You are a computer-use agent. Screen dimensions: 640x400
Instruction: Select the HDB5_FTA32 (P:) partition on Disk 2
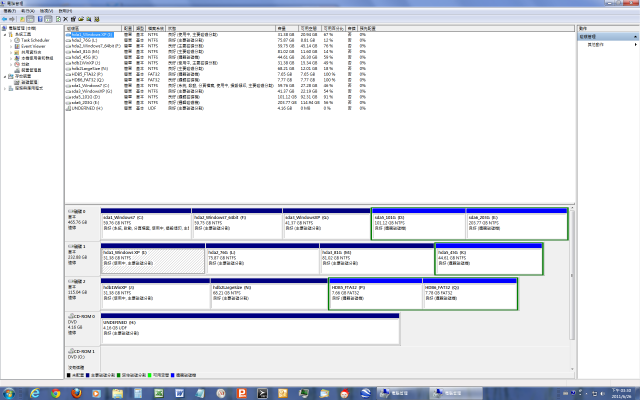[x=376, y=296]
